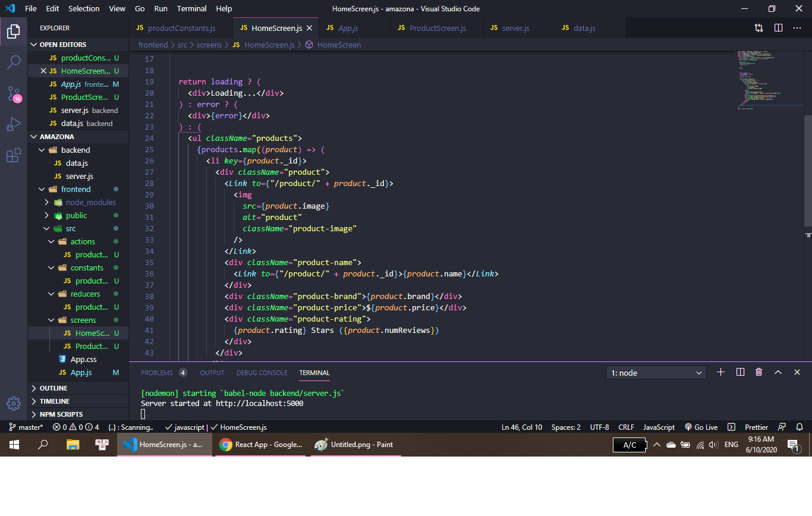Close the terminal panel
The width and height of the screenshot is (812, 516).
pos(797,372)
